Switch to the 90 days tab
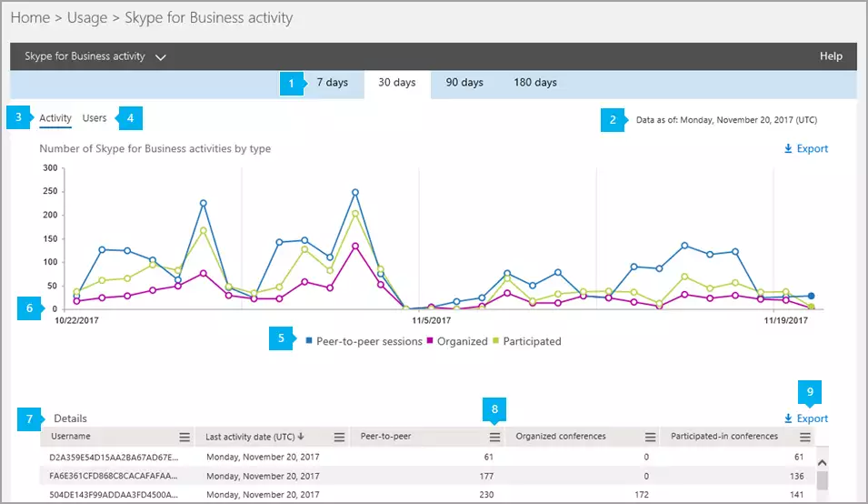 coord(464,83)
